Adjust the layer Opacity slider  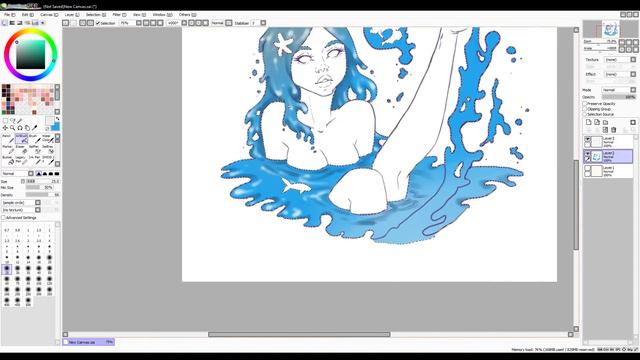[x=619, y=97]
